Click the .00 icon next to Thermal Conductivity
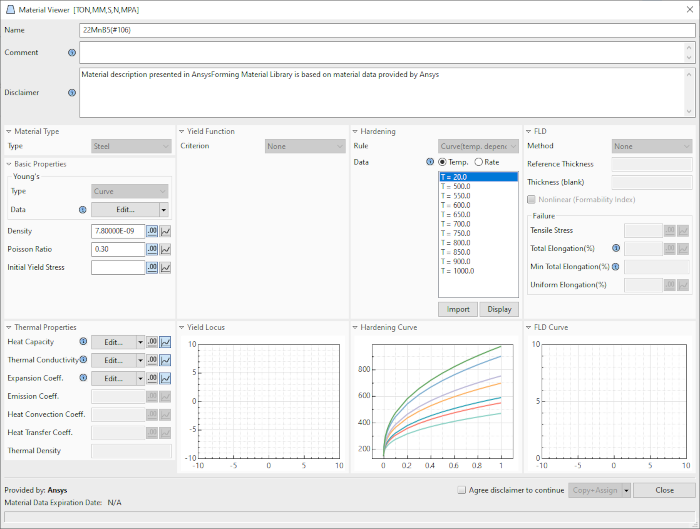Viewport: 700px width, 529px height. pos(152,360)
